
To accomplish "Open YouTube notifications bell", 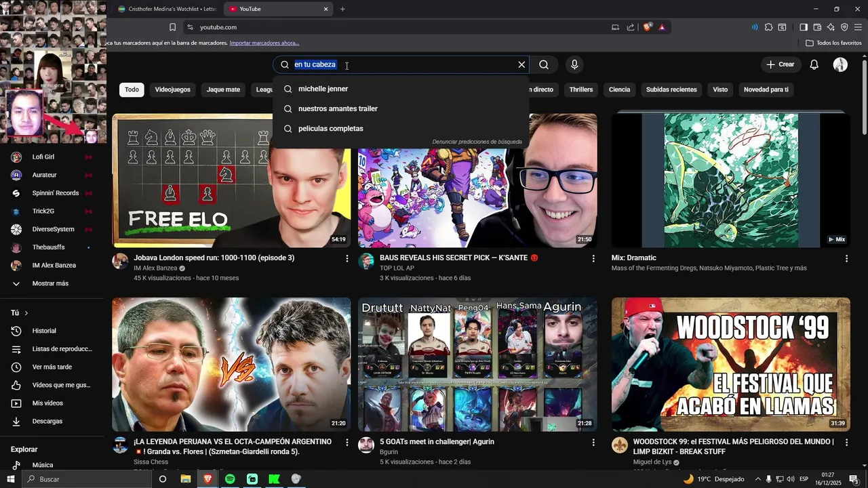I will point(814,64).
